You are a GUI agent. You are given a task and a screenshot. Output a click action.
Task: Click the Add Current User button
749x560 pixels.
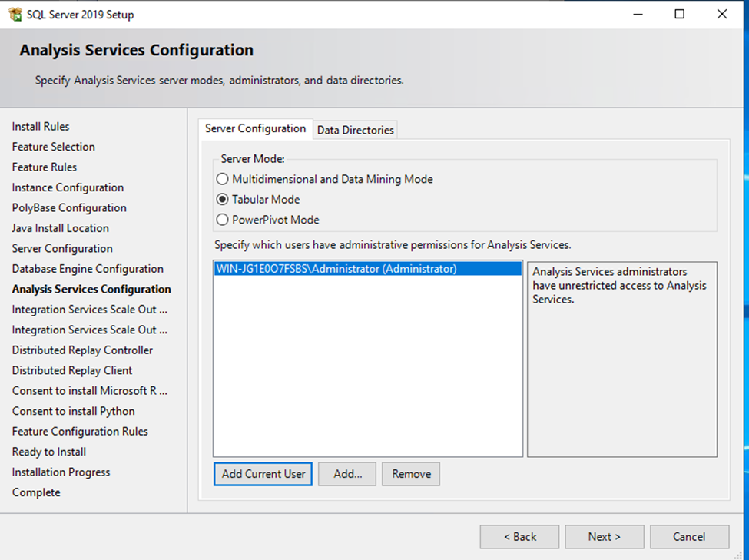point(263,474)
